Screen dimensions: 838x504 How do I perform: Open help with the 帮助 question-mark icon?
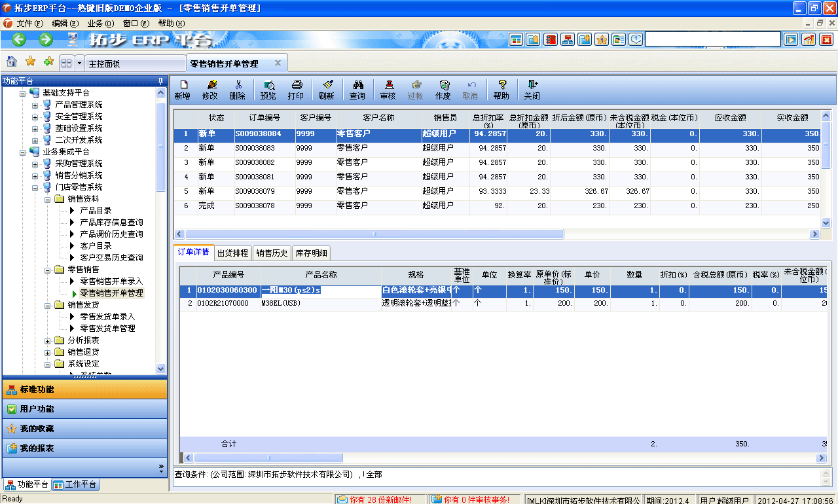[x=501, y=89]
